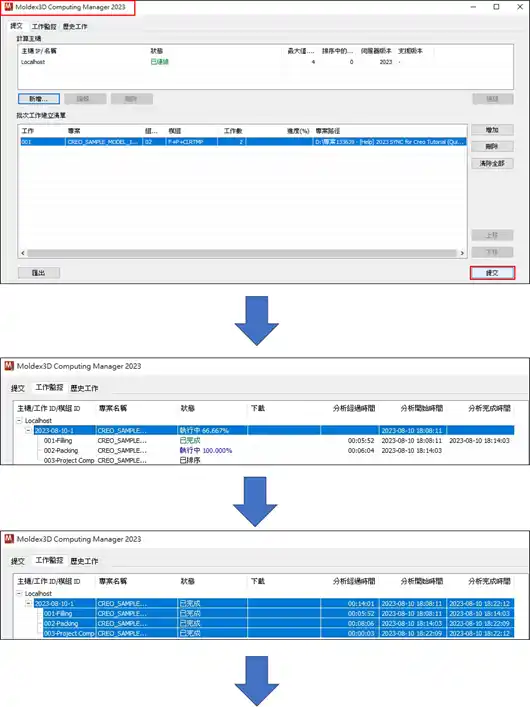The height and width of the screenshot is (707, 530).
Task: Click the 已排序 status cell
Action: (190, 460)
